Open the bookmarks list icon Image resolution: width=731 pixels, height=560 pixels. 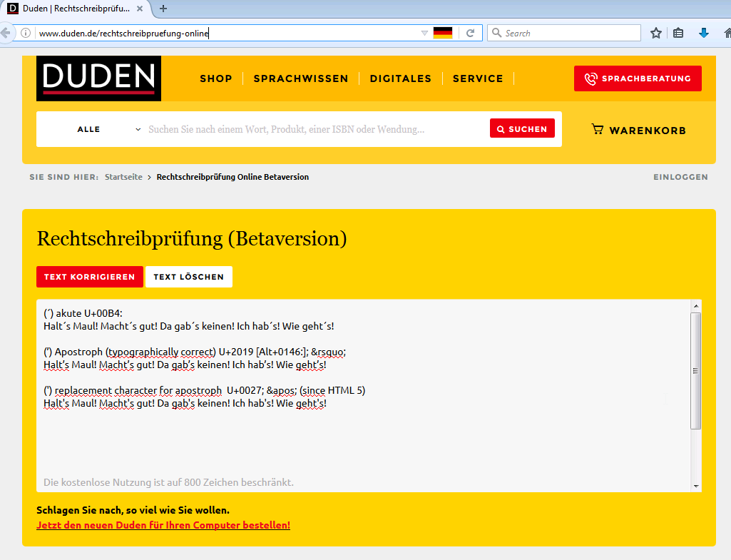click(x=678, y=33)
